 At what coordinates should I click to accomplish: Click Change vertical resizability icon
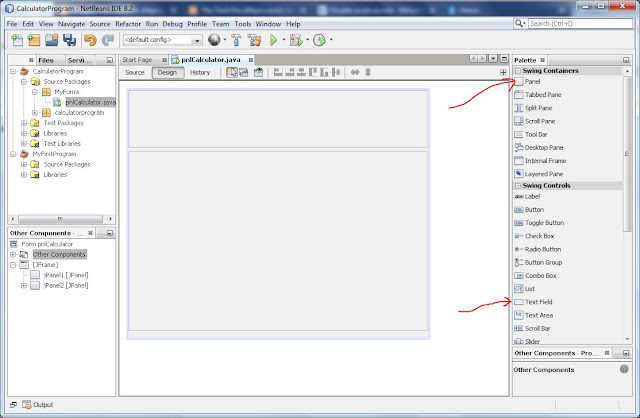click(x=368, y=72)
